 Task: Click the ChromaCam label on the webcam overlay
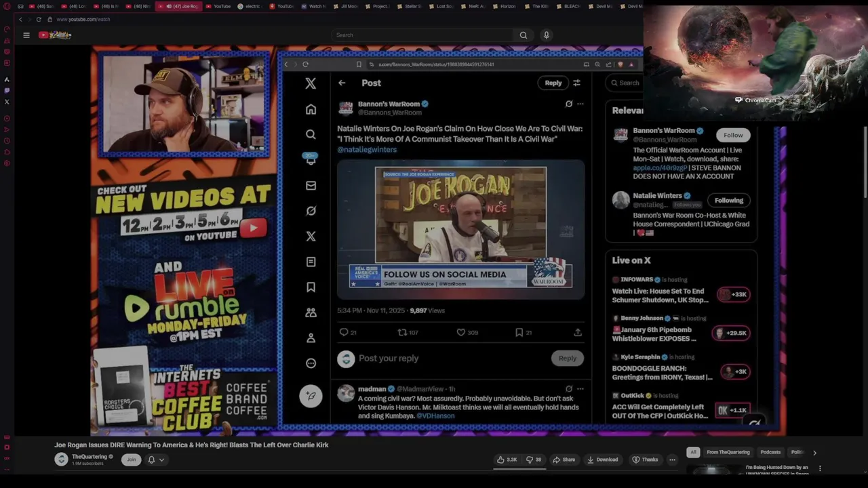(756, 100)
